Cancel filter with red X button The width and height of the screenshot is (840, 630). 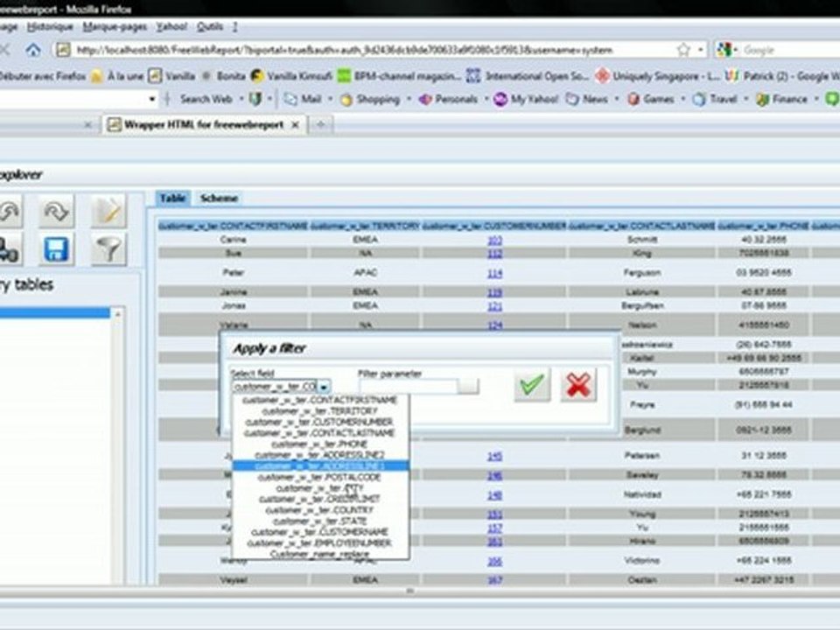[x=578, y=385]
